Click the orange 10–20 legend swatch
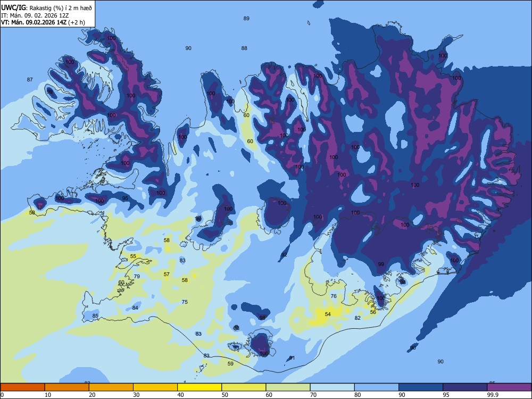Screen dimensions: 532x399 click(67, 387)
